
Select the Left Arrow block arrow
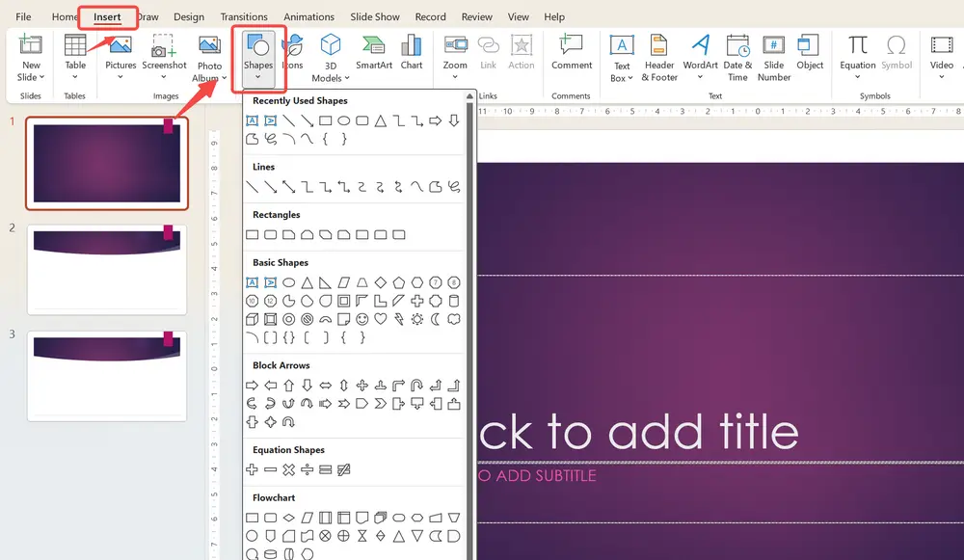click(271, 386)
